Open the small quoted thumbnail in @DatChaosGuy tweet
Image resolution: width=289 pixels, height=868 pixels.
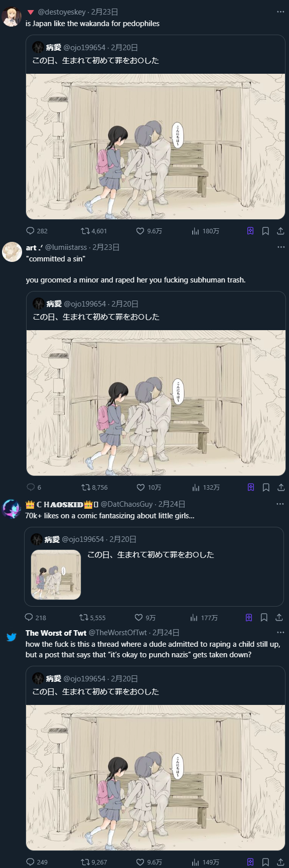(56, 575)
